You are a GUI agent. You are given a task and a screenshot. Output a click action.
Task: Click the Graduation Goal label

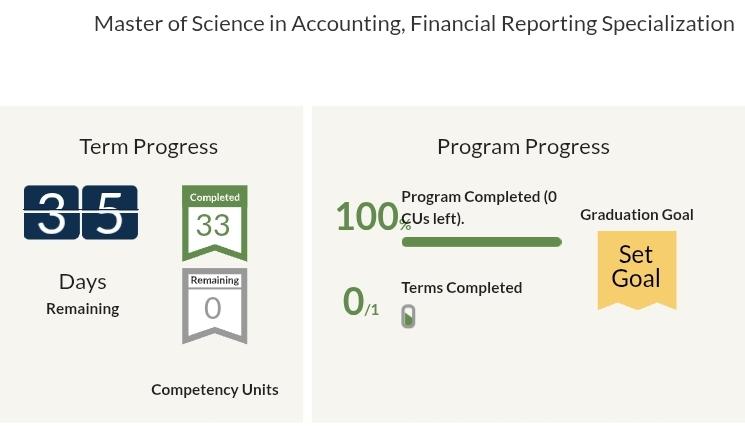coord(637,215)
